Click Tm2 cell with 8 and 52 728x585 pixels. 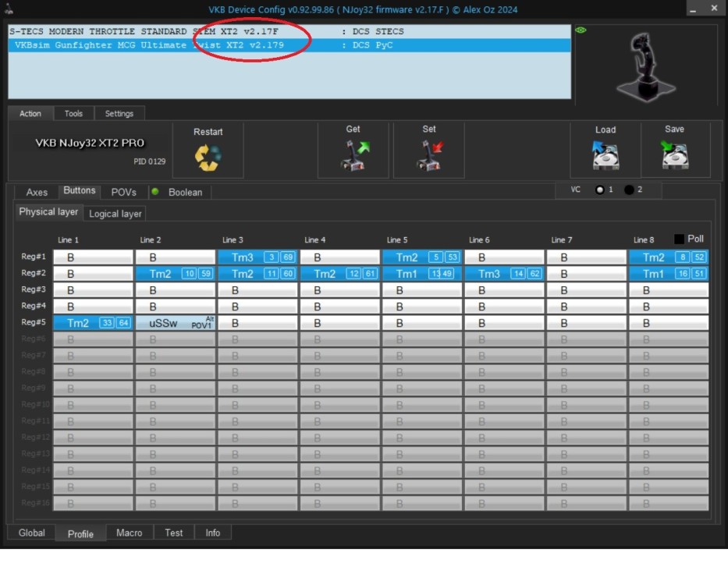click(x=669, y=257)
